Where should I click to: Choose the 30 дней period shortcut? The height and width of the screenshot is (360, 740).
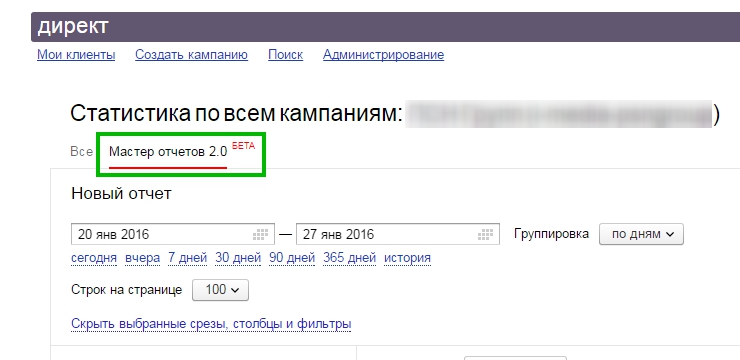(x=238, y=258)
